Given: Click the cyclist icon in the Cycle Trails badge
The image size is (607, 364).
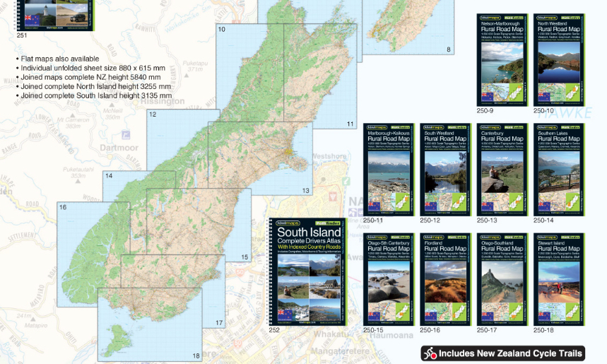Looking at the screenshot, I should coord(430,353).
